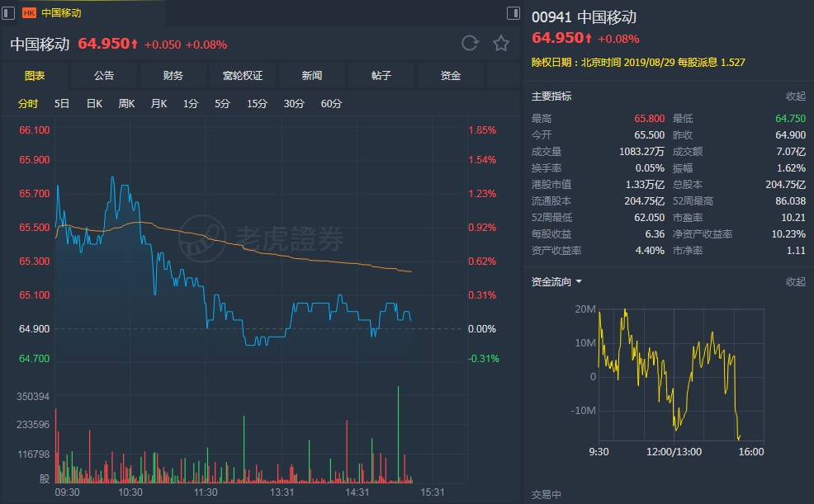This screenshot has width=814, height=504.
Task: Collapse the 主要指标 section
Action: click(795, 97)
